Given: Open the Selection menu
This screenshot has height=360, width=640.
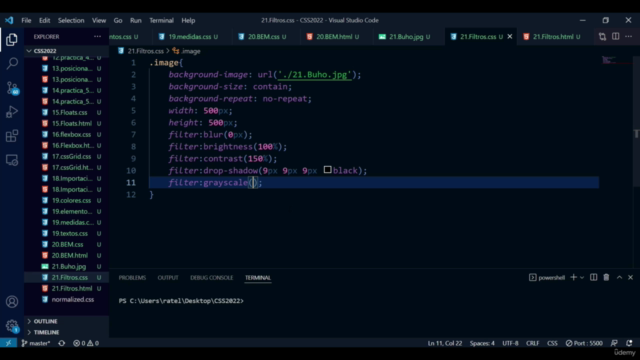Looking at the screenshot, I should click(x=71, y=20).
